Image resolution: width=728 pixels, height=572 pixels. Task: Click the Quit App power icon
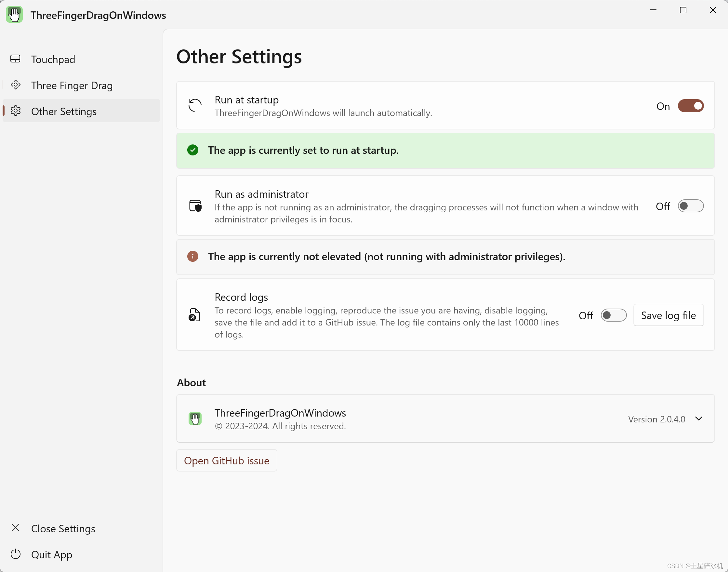15,554
